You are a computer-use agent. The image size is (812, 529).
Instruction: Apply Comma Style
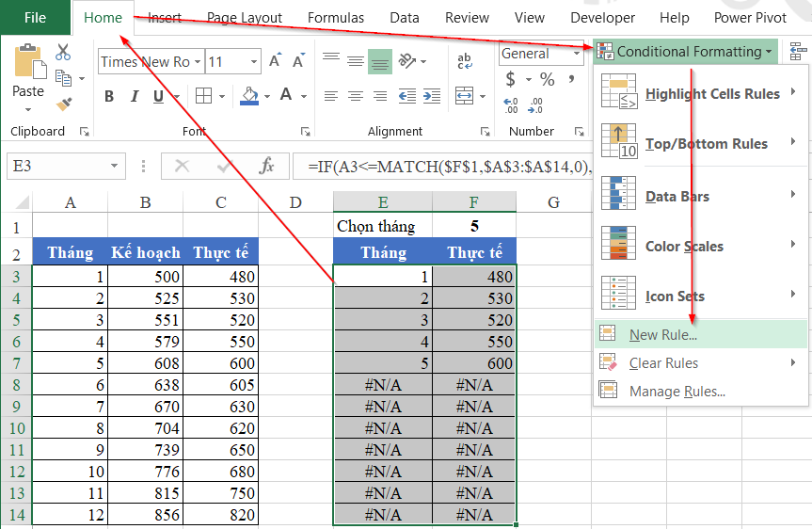click(x=571, y=79)
